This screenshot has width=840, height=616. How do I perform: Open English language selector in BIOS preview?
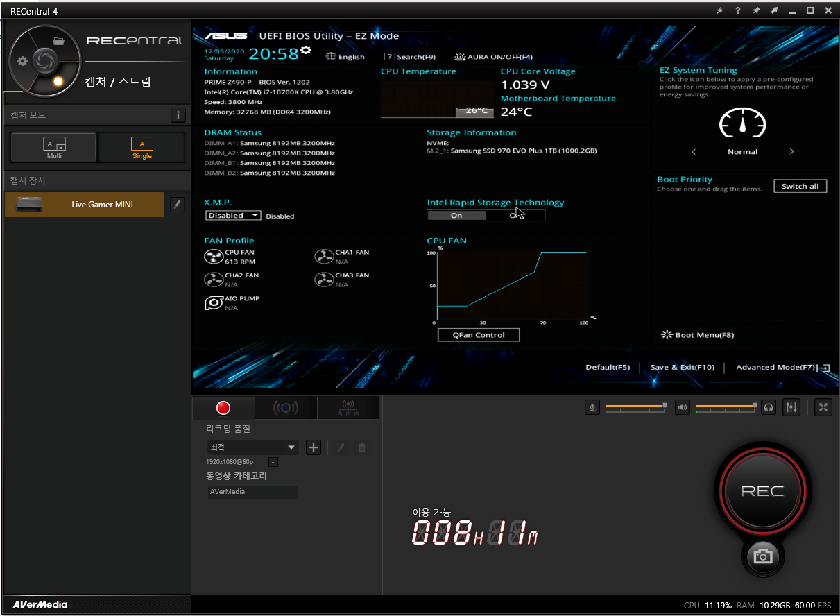coord(345,57)
